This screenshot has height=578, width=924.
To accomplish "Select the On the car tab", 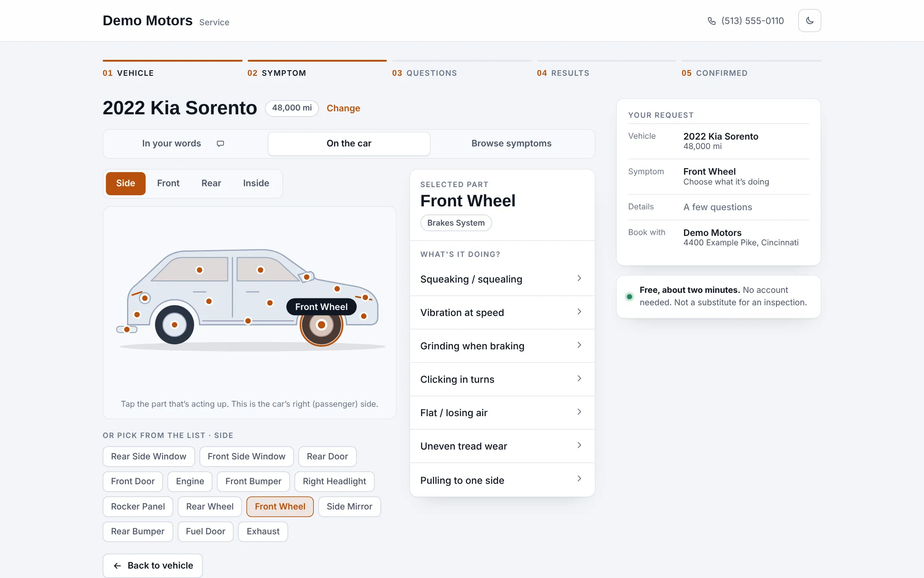I will tap(349, 143).
